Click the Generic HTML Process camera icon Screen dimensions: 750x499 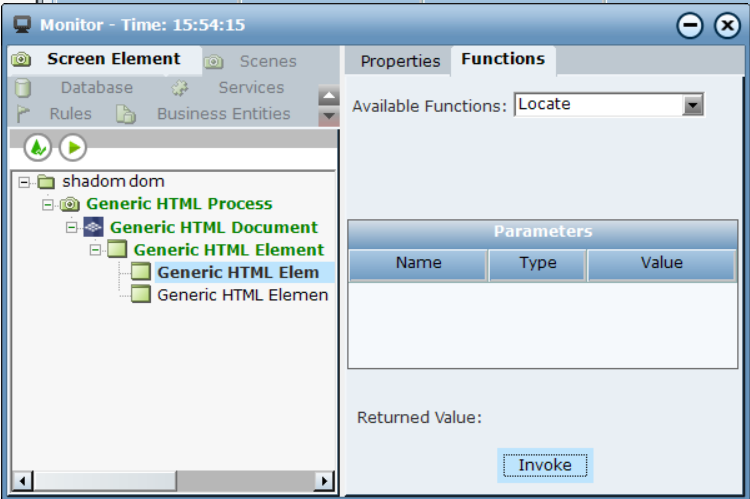(70, 204)
